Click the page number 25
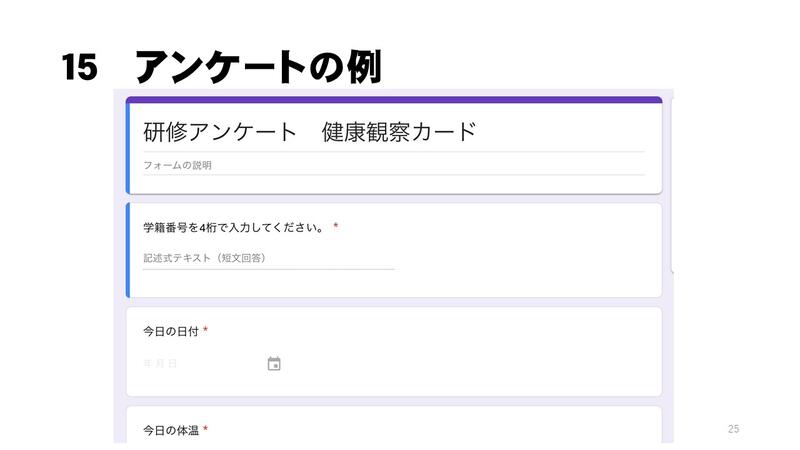Screen dimensions: 800x450 point(734,429)
